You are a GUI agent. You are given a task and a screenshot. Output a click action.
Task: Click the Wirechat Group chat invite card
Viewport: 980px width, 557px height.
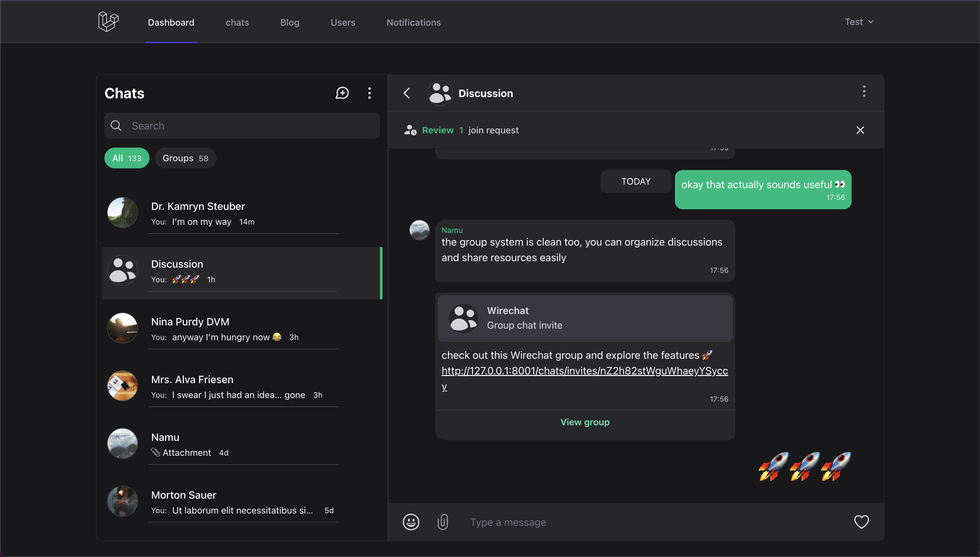pos(585,318)
